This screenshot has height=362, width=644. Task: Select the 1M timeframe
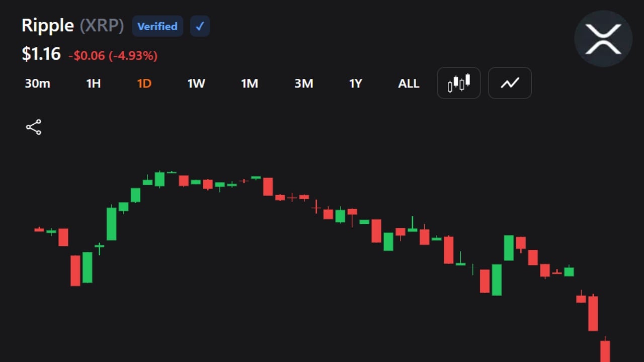pos(250,83)
